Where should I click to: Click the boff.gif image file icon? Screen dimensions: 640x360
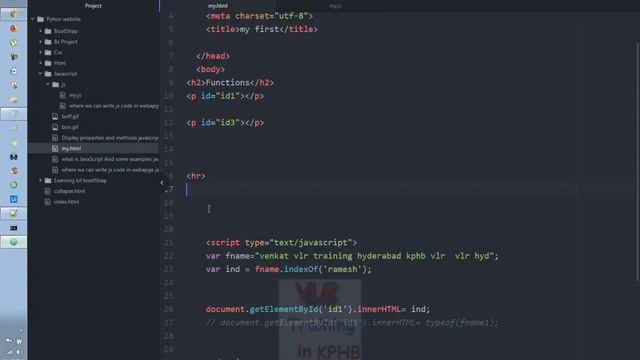tap(55, 116)
